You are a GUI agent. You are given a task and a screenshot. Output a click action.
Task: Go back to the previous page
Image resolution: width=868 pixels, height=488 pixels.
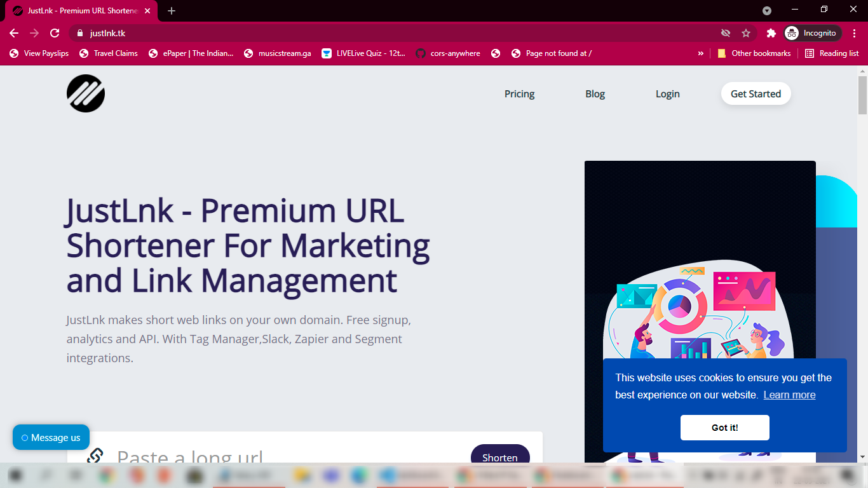(14, 33)
